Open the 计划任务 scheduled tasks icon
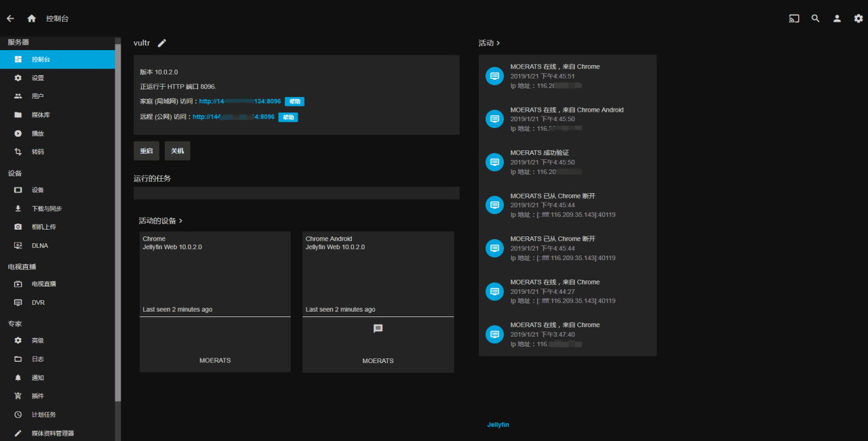Image resolution: width=868 pixels, height=441 pixels. click(x=18, y=414)
